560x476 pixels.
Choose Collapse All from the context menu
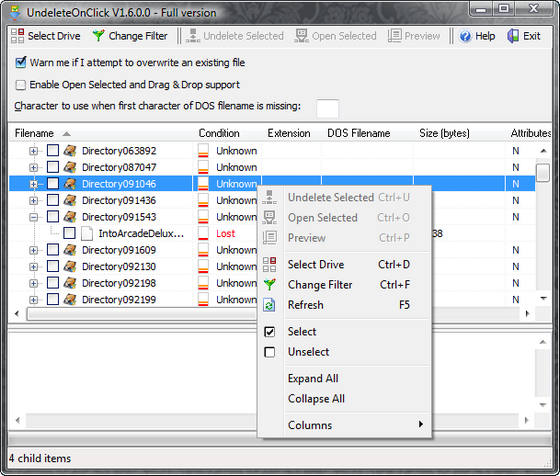click(x=316, y=399)
